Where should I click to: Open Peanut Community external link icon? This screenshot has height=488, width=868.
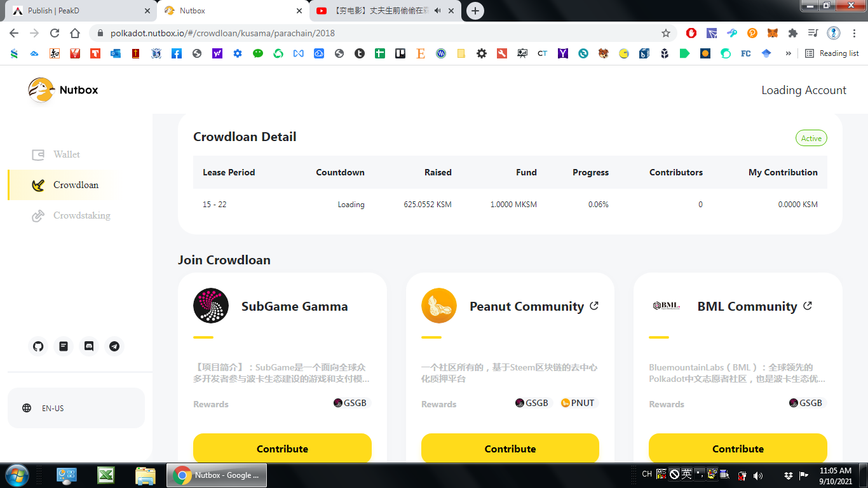[594, 306]
